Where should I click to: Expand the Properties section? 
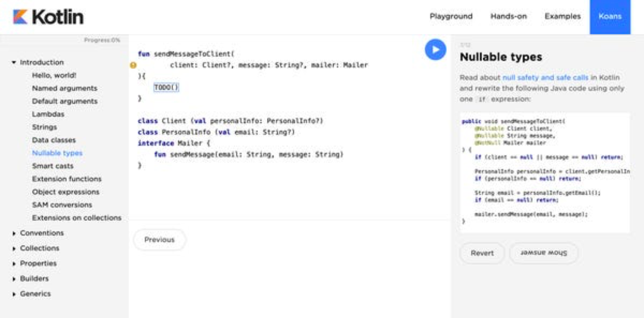tap(14, 264)
